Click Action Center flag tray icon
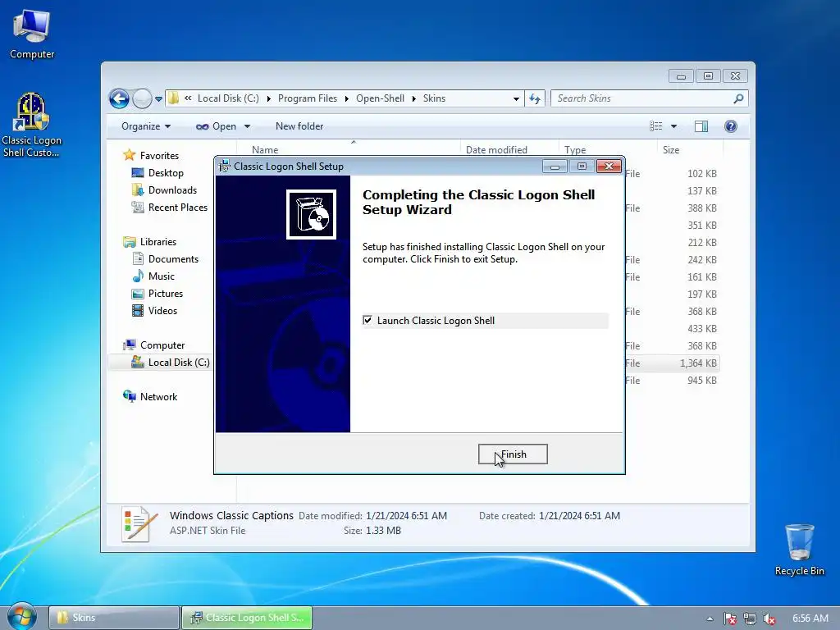Screen dimensions: 840x630 coord(729,619)
